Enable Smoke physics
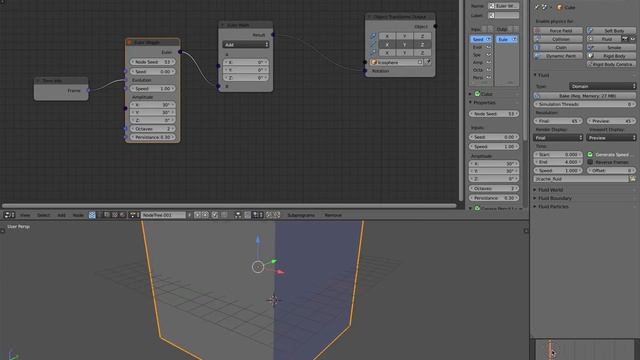This screenshot has width=640, height=360. pos(611,47)
